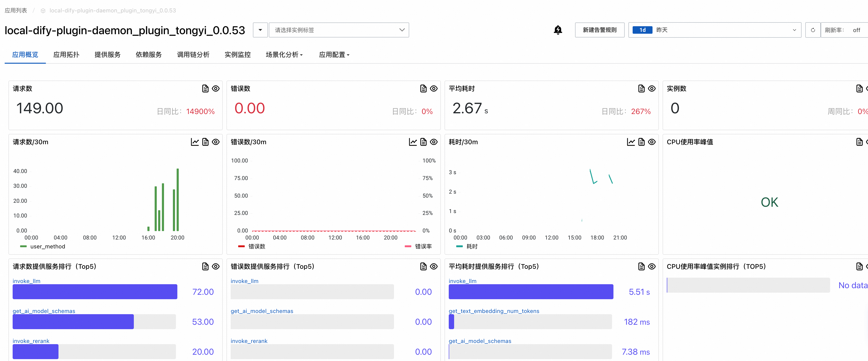Open chart icon on 耗时/30m panel

pos(631,142)
